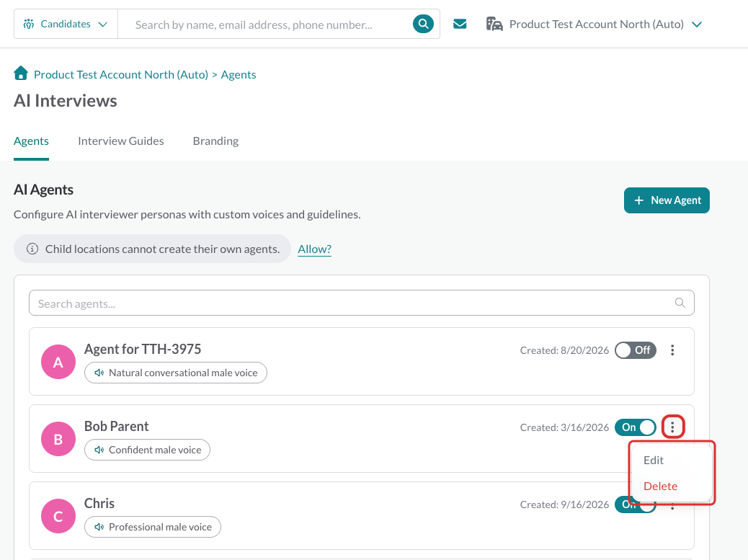Click the pink C avatar for Chris
The height and width of the screenshot is (560, 748).
click(x=58, y=516)
